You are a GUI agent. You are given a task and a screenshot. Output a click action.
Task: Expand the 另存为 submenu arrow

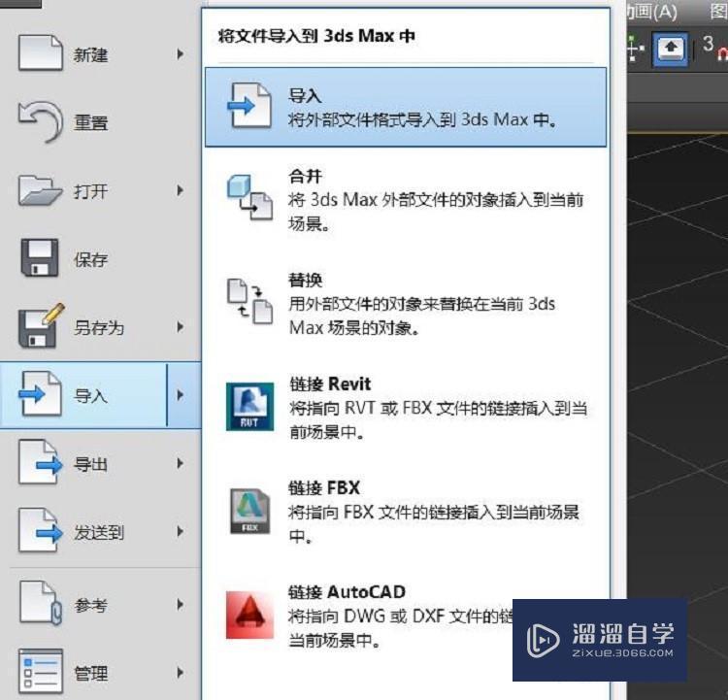181,327
